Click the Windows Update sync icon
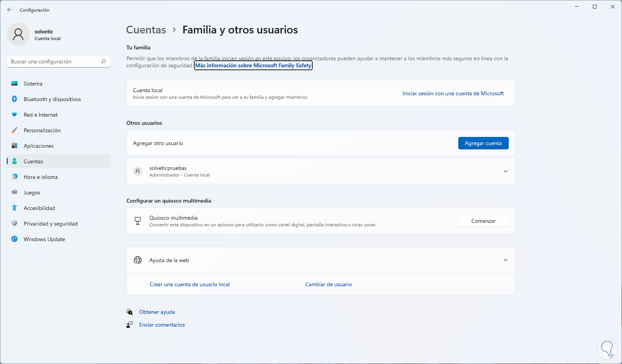 tap(14, 239)
